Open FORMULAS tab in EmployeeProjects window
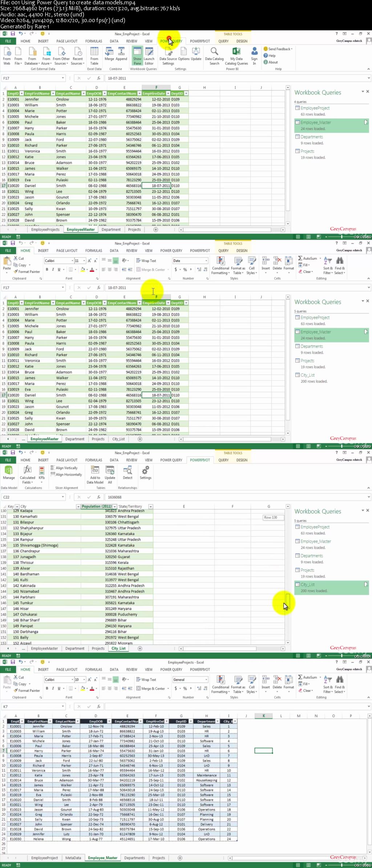The image size is (372, 868). 94,669
